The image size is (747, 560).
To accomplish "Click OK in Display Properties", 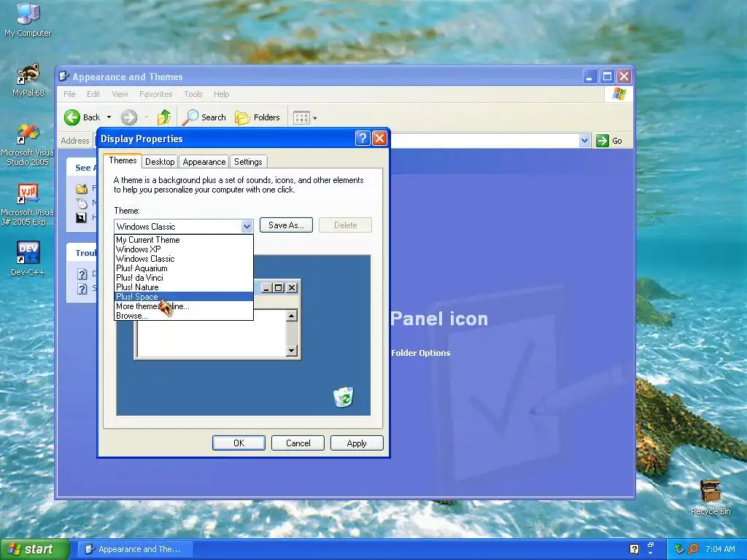I will 239,443.
